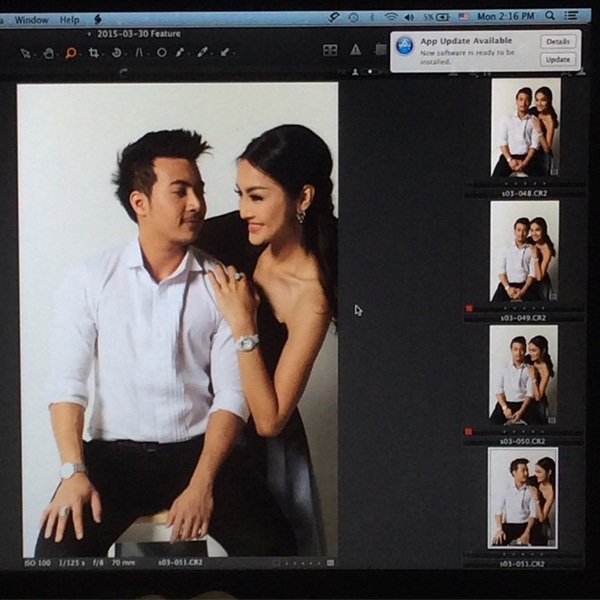600x600 pixels.
Task: Click viewer filename s03-051.CR2 below the photo
Action: point(181,562)
